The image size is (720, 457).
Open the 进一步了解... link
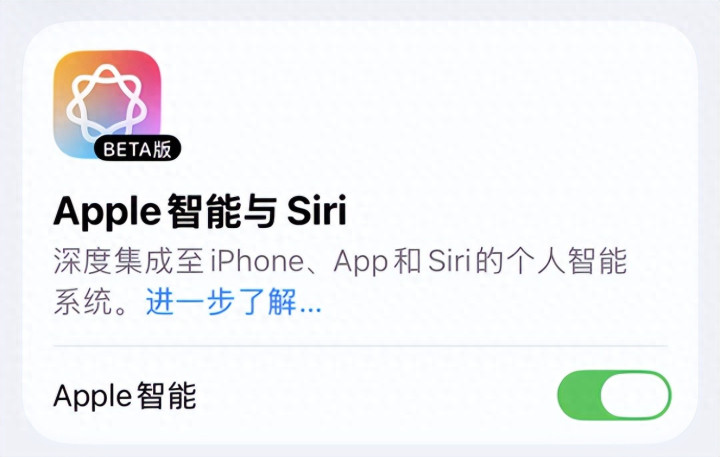point(233,303)
